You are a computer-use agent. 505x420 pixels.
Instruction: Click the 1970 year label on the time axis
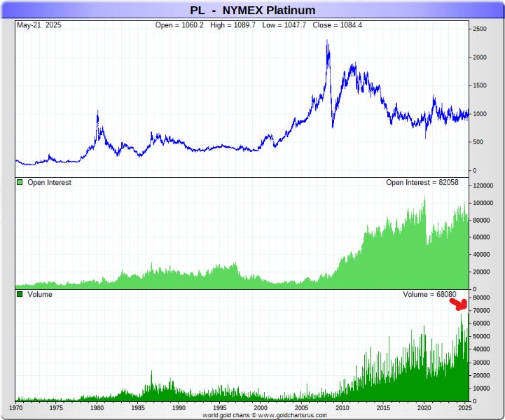tap(15, 408)
